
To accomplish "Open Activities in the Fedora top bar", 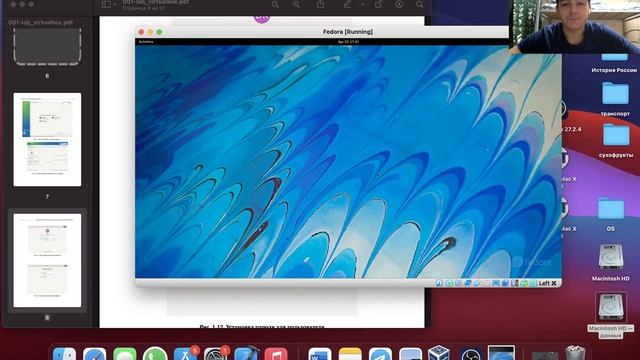I will coord(146,42).
